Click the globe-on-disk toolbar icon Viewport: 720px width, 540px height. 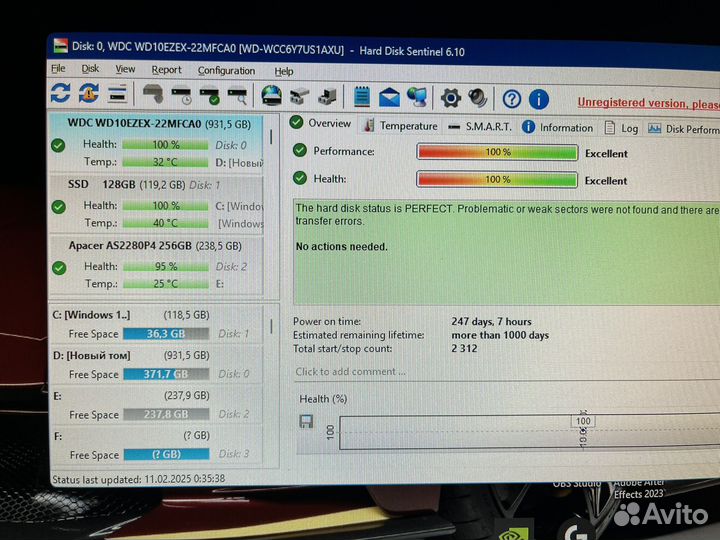[x=271, y=96]
